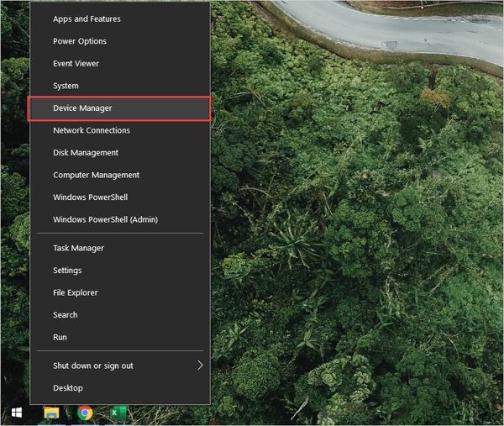Start Windows PowerShell
504x426 pixels.
point(88,197)
